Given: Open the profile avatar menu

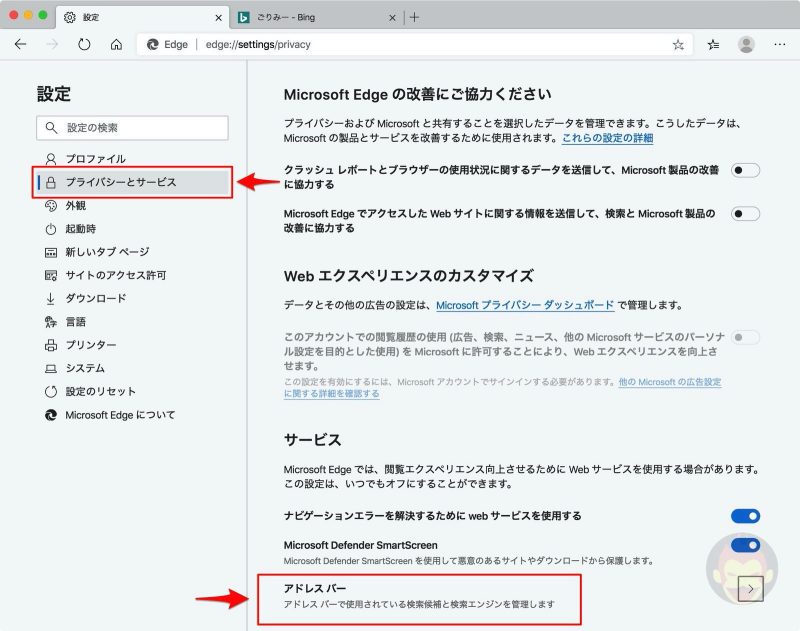Looking at the screenshot, I should [x=746, y=44].
